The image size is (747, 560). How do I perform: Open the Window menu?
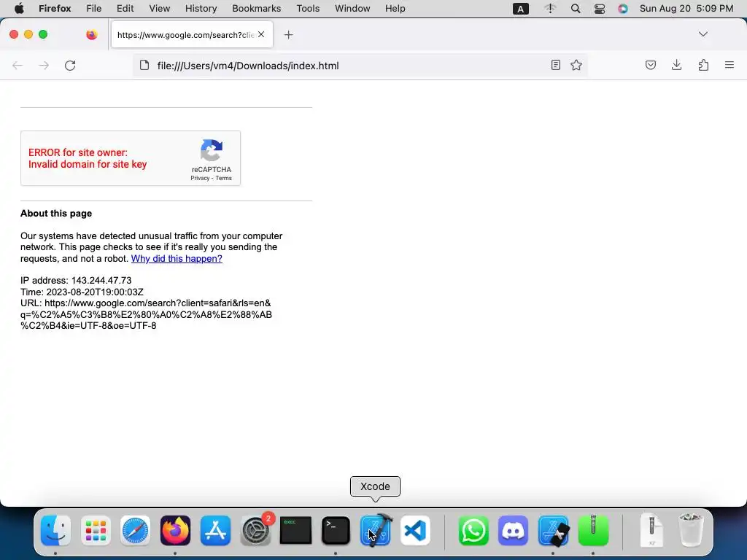click(352, 9)
